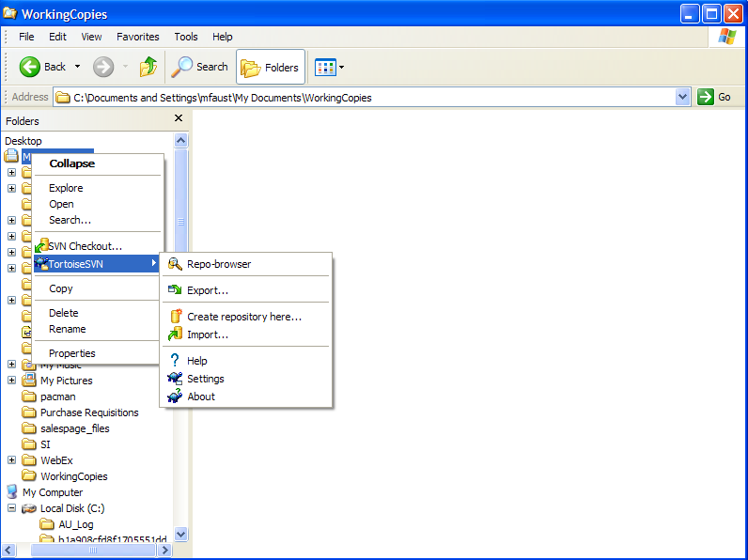Open TortoiseSVN Help entry
748x560 pixels.
click(246, 361)
